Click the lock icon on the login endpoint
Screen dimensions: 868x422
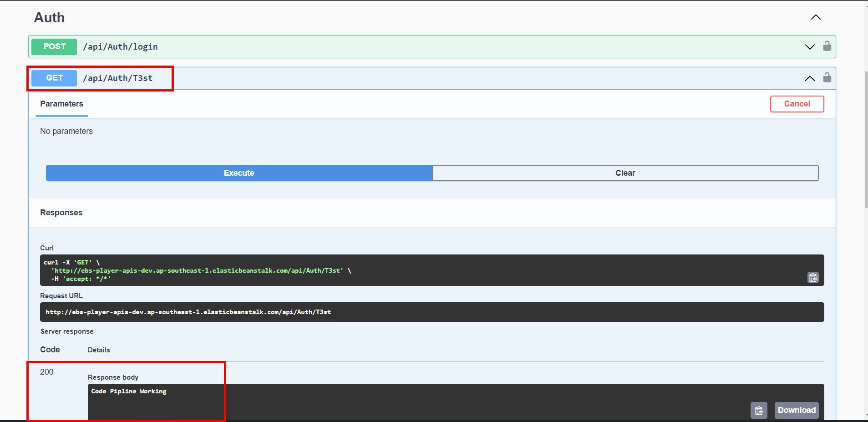[827, 46]
